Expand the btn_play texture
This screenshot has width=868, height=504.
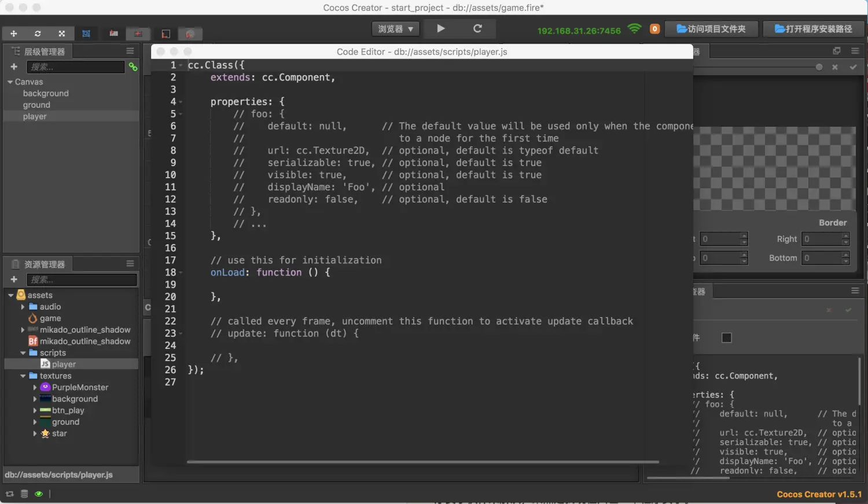tap(35, 411)
